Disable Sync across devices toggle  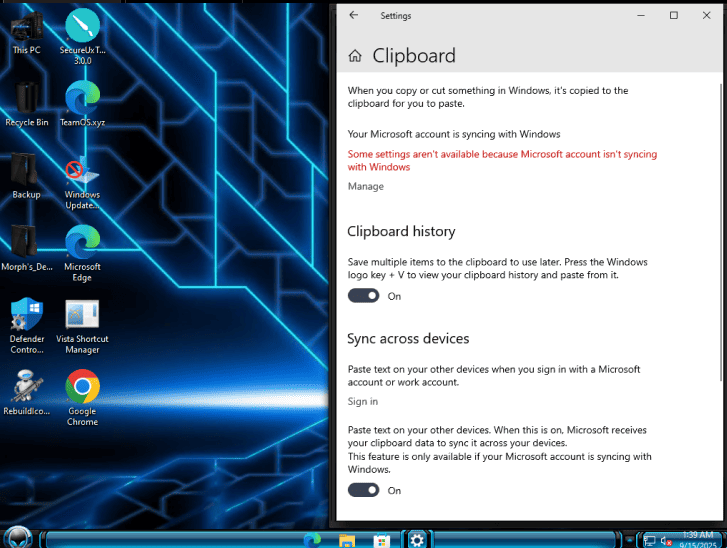coord(364,490)
